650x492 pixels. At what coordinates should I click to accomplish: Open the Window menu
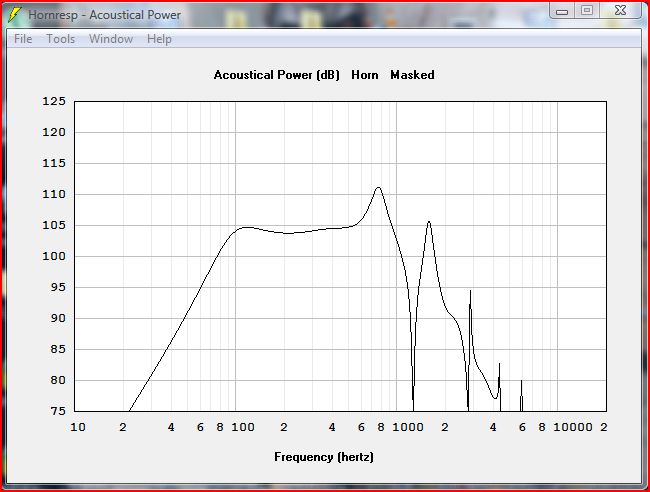coord(111,39)
